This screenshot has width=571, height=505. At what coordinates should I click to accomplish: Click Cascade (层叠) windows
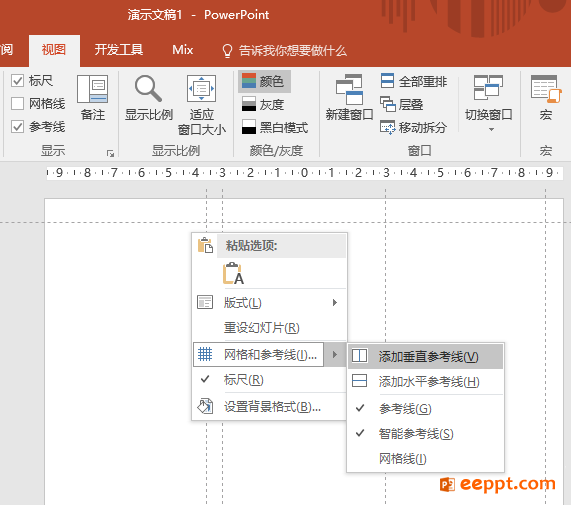(x=402, y=104)
